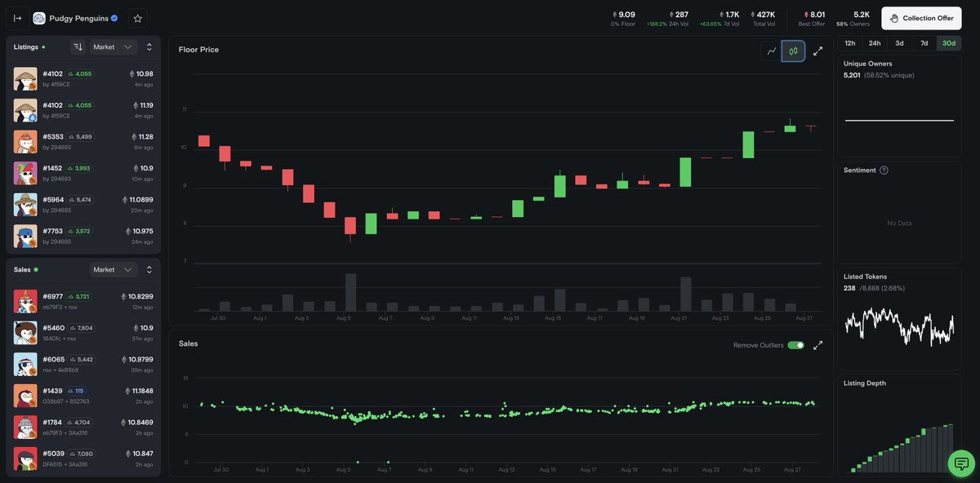
Task: Click the Sentiment help question icon
Action: coord(884,170)
